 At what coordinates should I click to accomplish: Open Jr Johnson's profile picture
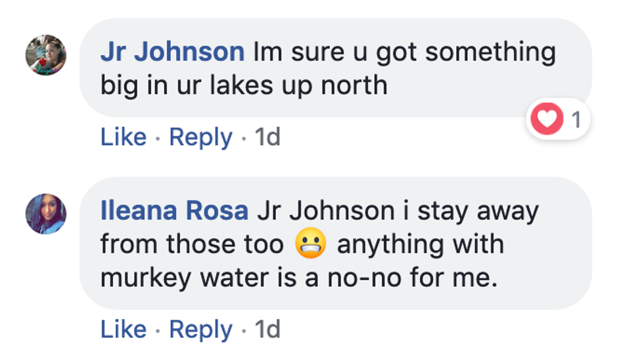tap(45, 54)
